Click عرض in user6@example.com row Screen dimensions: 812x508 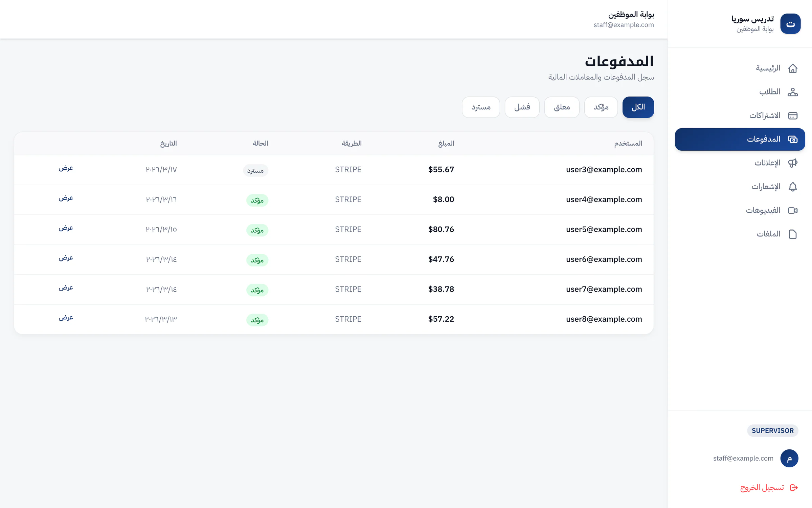pos(66,258)
